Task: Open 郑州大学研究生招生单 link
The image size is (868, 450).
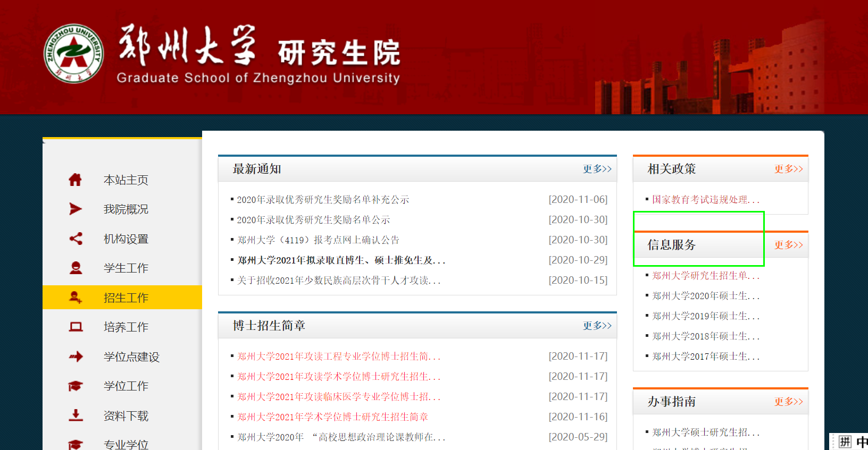Action: 706,276
